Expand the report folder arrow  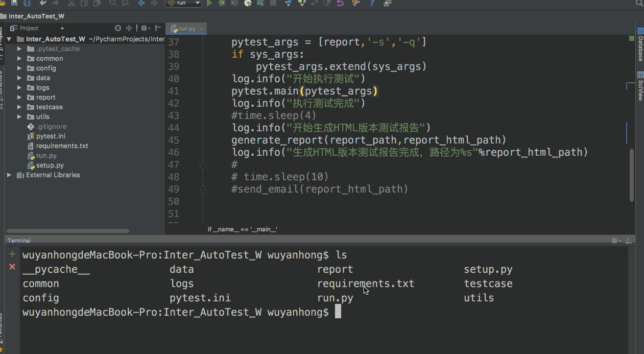tap(19, 98)
